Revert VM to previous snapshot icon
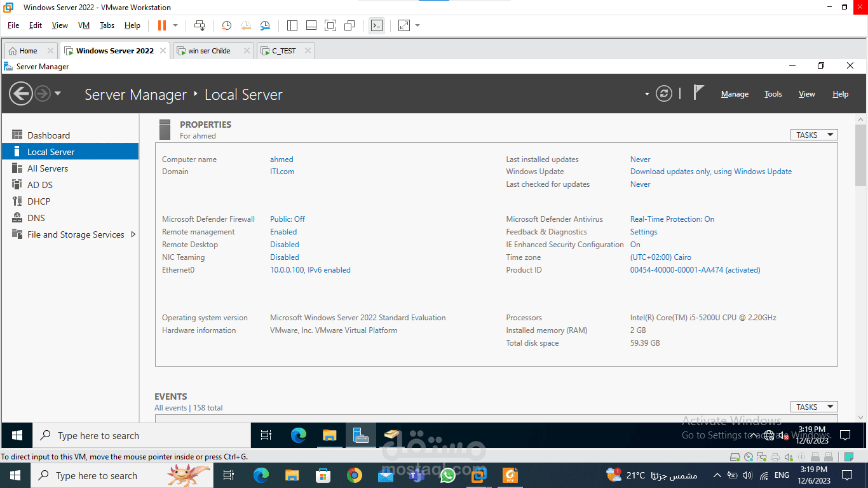Viewport: 868px width, 488px height. pos(246,25)
